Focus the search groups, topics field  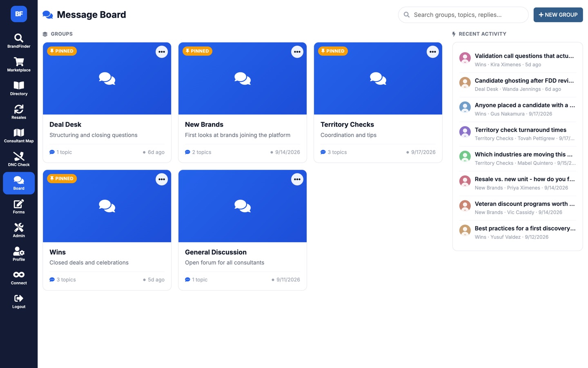[x=463, y=15]
